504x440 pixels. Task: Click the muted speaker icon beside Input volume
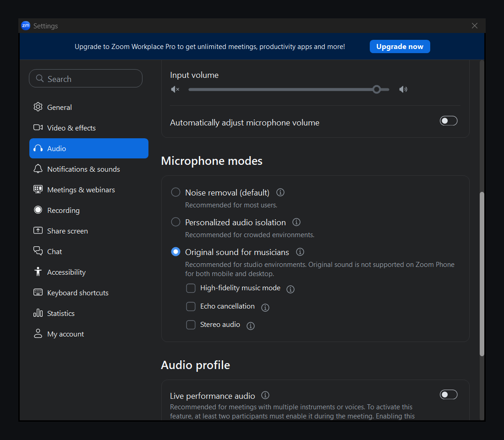pyautogui.click(x=175, y=89)
